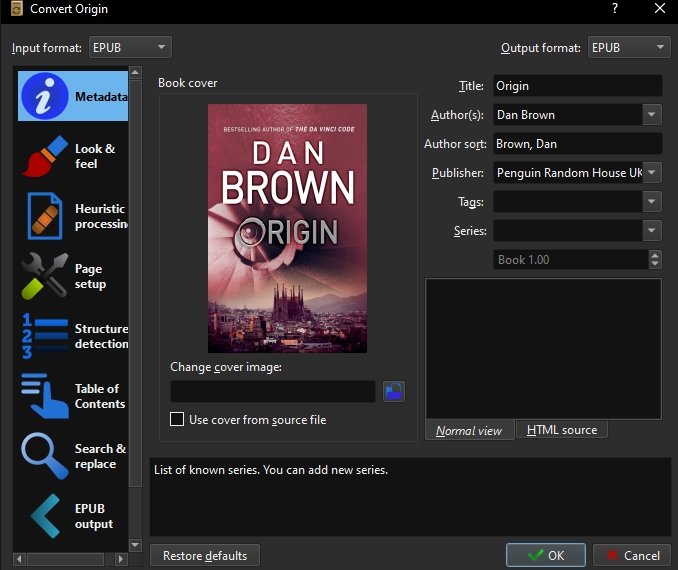Expand the Publisher dropdown arrow
This screenshot has width=678, height=570.
click(x=652, y=173)
